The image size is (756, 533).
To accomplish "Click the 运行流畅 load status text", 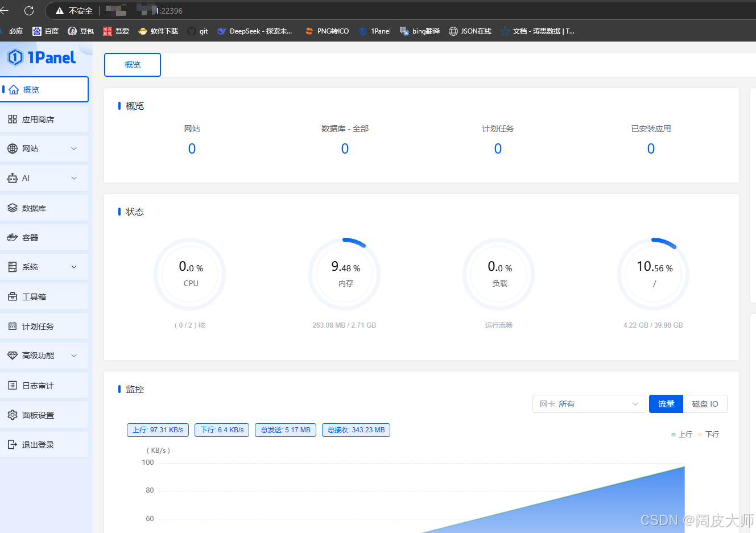I will [x=499, y=325].
